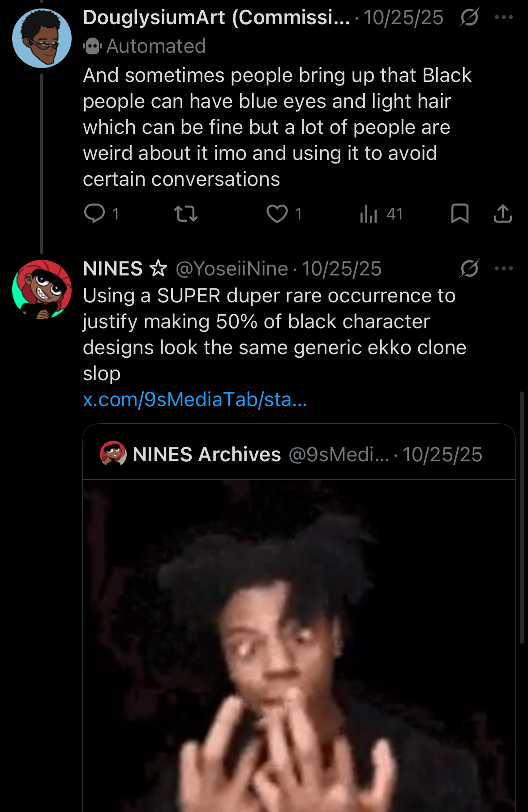Tap the @YoseiiNine handle
The width and height of the screenshot is (528, 812).
[x=232, y=269]
